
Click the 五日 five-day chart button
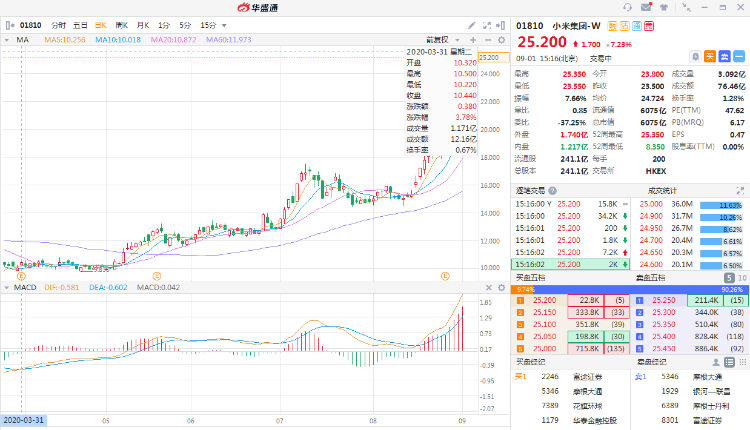(x=80, y=23)
